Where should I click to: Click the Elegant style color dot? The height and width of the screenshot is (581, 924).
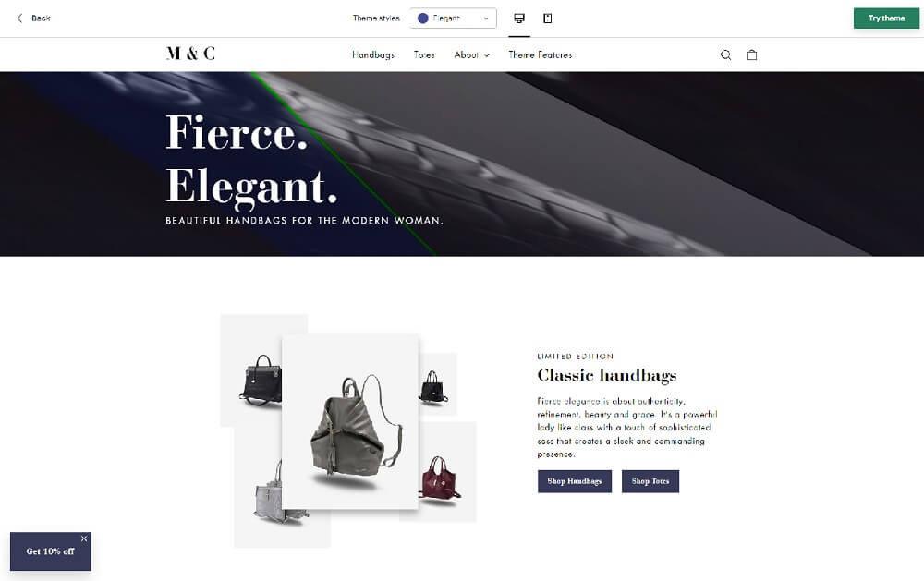coord(422,18)
